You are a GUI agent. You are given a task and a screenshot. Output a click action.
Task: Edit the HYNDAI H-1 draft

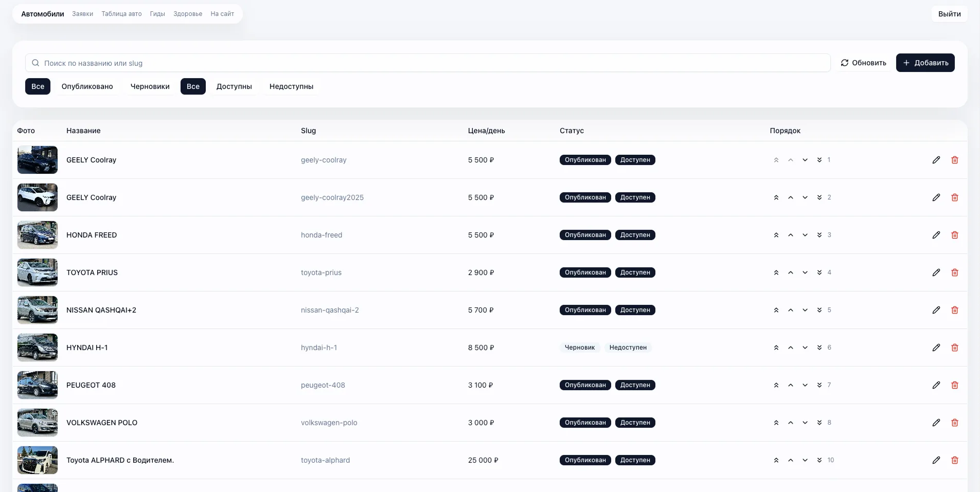[936, 348]
